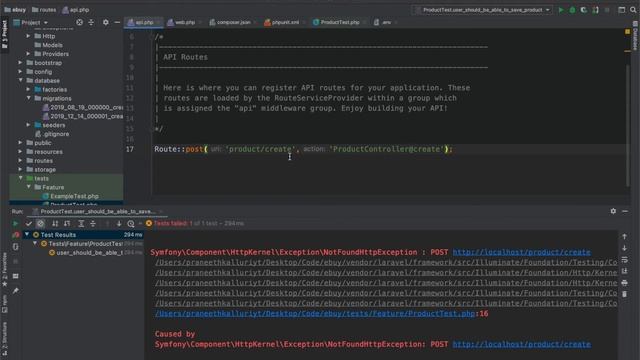
Task: Open Structure tool window on left edge
Action: click(4, 339)
